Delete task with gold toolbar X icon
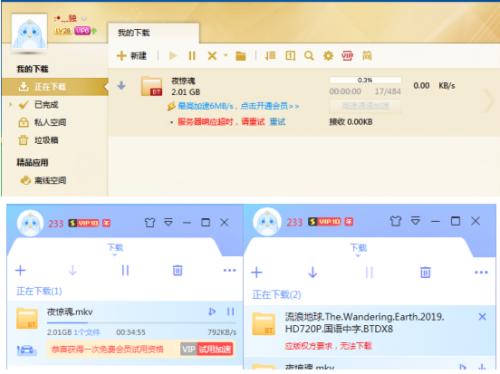The width and height of the screenshot is (500, 374). pyautogui.click(x=212, y=56)
